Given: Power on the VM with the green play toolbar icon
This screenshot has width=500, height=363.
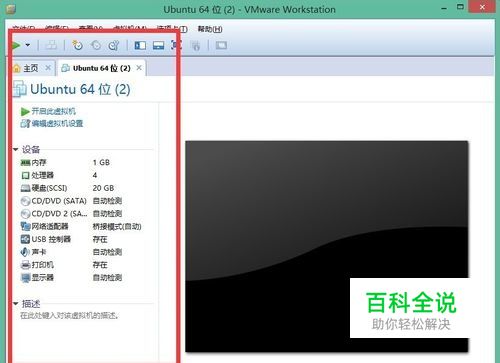Looking at the screenshot, I should point(15,45).
